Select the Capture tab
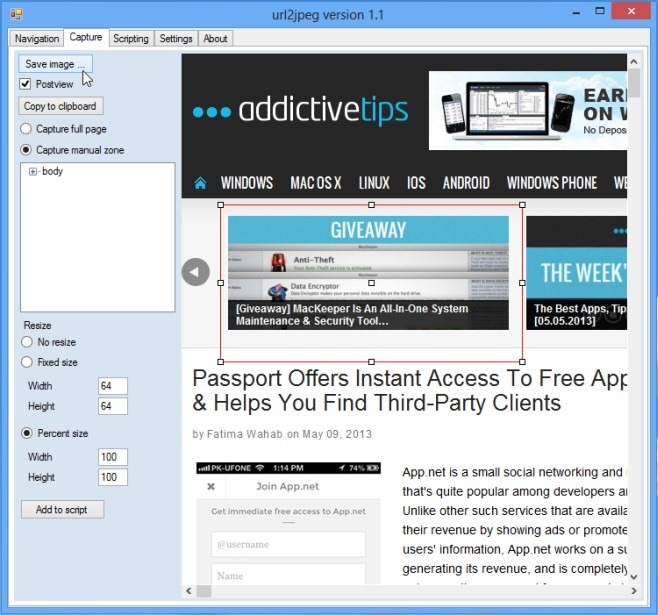The height and width of the screenshot is (615, 658). click(86, 37)
